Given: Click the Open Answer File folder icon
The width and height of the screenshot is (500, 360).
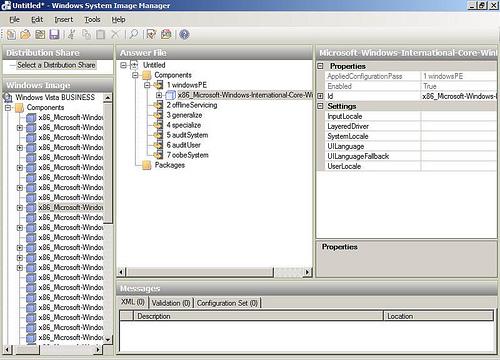Looking at the screenshot, I should tap(25, 34).
